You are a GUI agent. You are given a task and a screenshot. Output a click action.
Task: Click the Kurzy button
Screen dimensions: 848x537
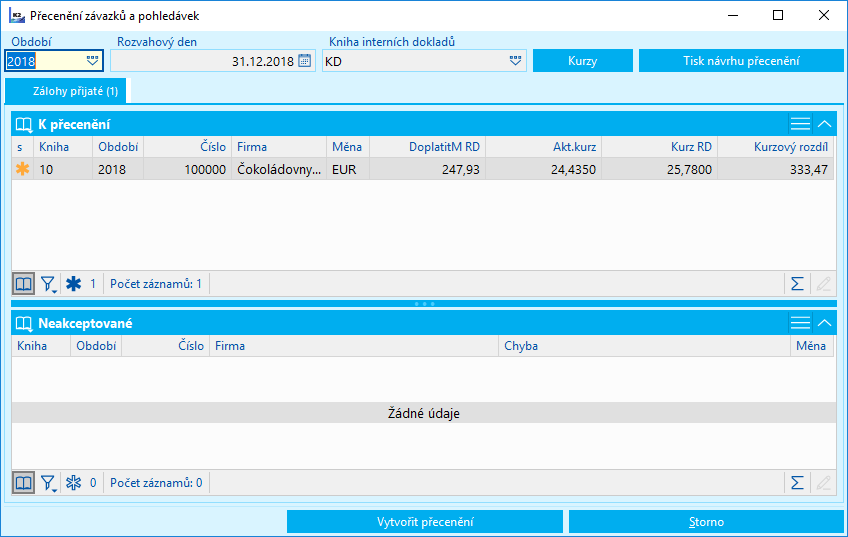(x=582, y=61)
